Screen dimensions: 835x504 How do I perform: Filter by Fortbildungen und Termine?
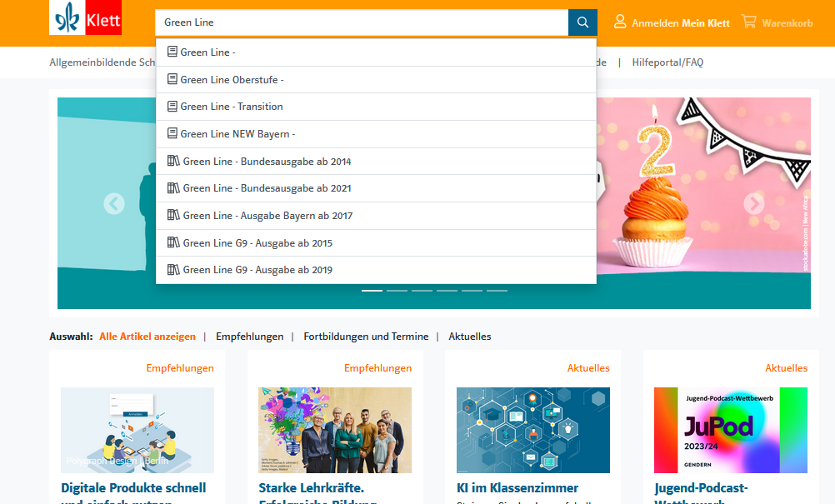(366, 337)
